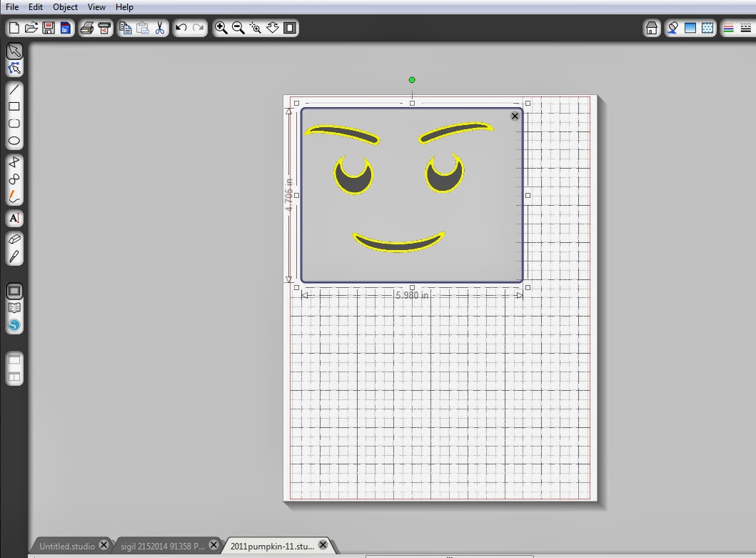Click the Cut scissors icon
The height and width of the screenshot is (558, 756).
(160, 28)
